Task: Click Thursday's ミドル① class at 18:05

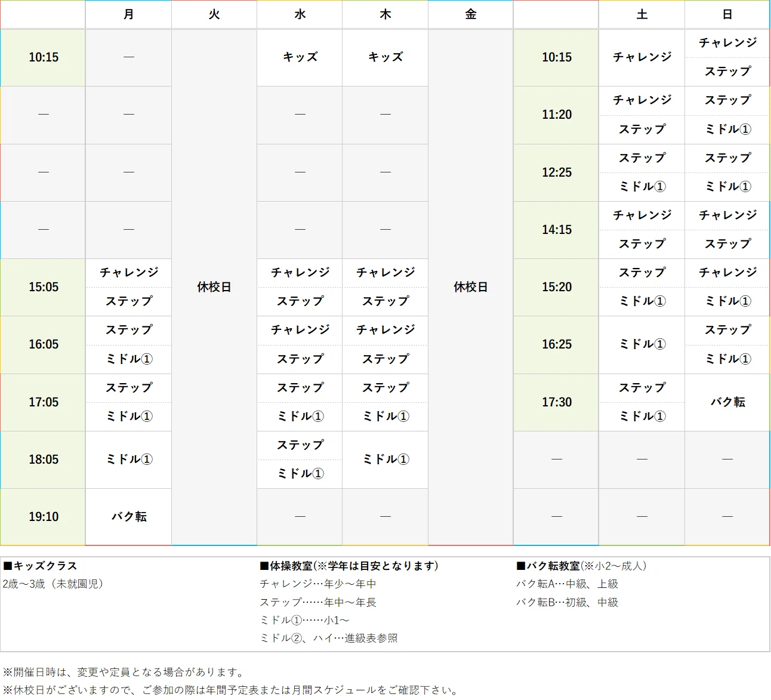Action: pos(385,460)
